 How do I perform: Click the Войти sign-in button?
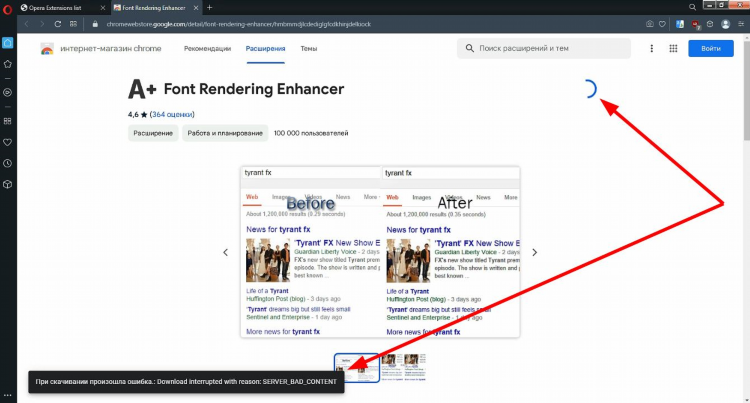coord(711,48)
